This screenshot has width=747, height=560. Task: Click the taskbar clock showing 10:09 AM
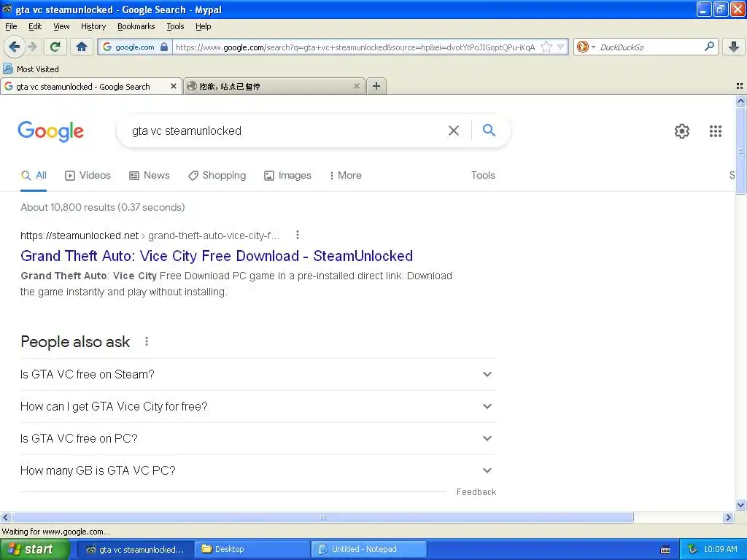point(720,549)
